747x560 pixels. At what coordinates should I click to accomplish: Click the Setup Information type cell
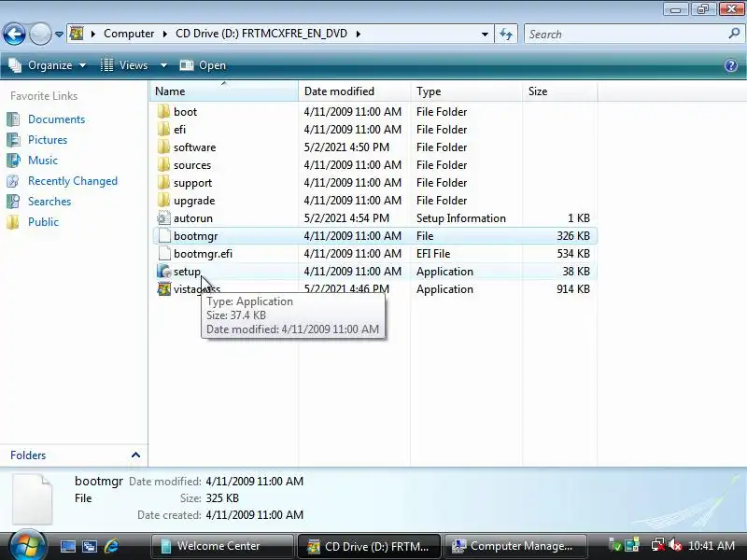click(x=460, y=218)
